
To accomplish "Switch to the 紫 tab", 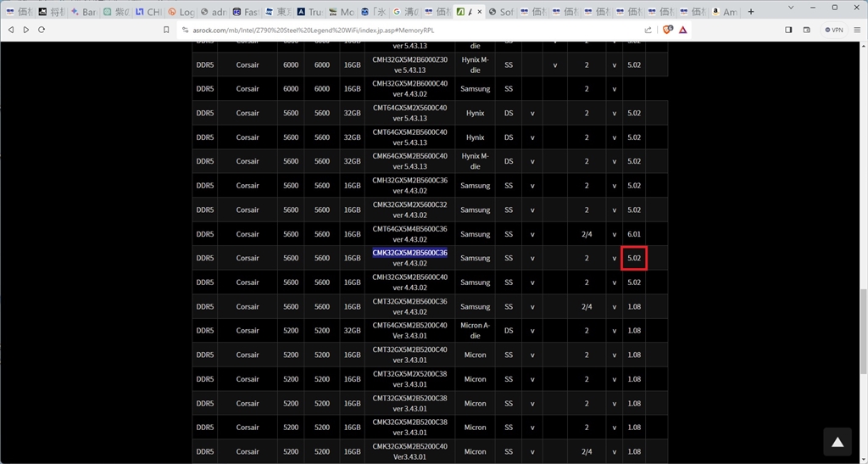I will [x=115, y=12].
